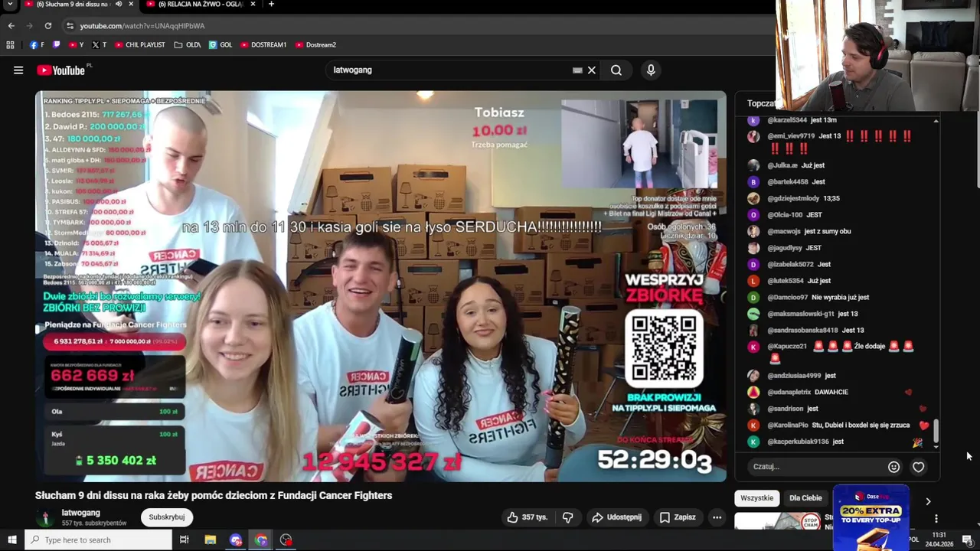Open site information icon in address bar
This screenshot has width=980, height=551.
coord(70,25)
